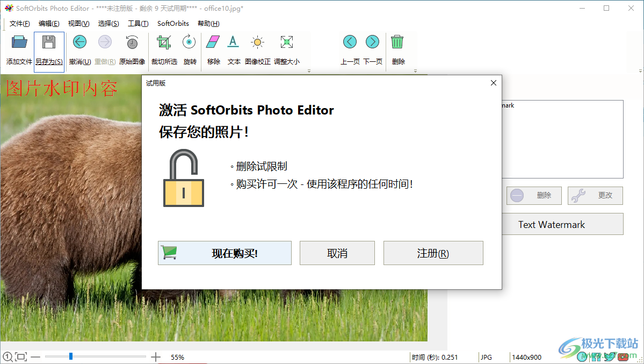Open the 调整大小 resize tool

click(286, 48)
